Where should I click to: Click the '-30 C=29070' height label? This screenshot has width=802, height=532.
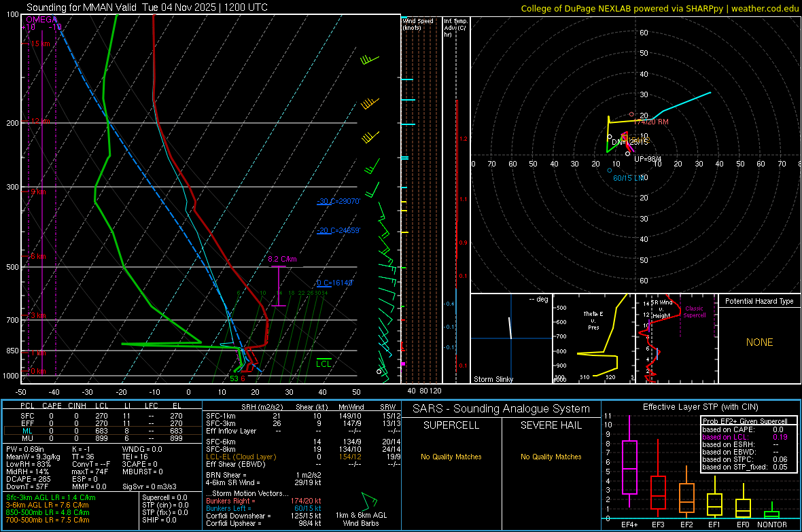338,202
